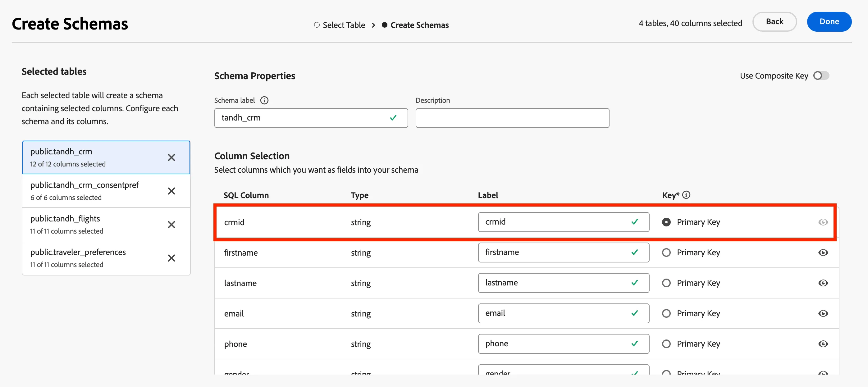Set phone as the Primary Key
This screenshot has width=868, height=387.
click(666, 344)
